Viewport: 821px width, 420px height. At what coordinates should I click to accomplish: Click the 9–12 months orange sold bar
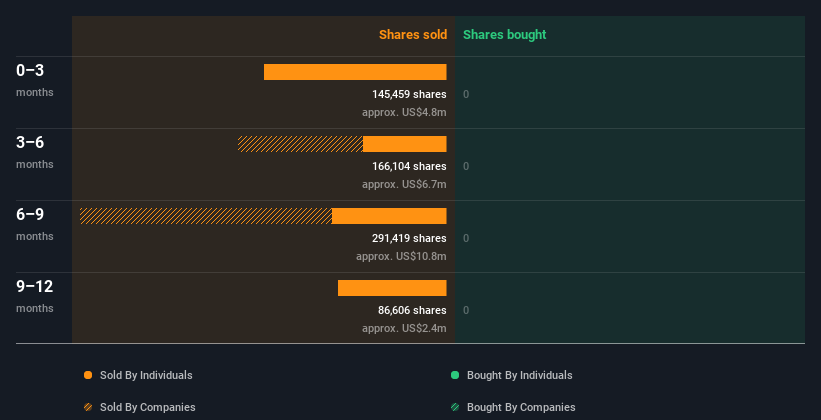click(392, 288)
